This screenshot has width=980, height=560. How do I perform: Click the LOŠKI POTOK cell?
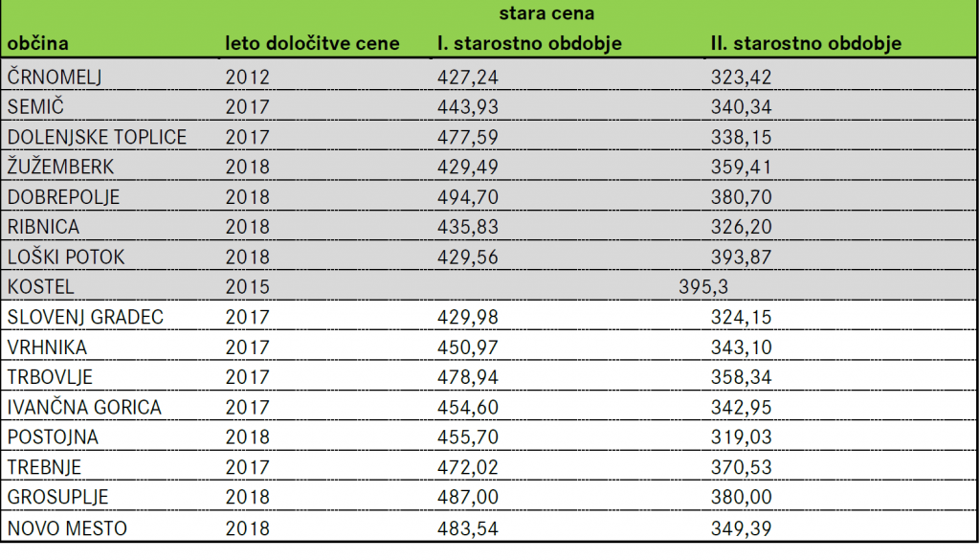point(66,257)
